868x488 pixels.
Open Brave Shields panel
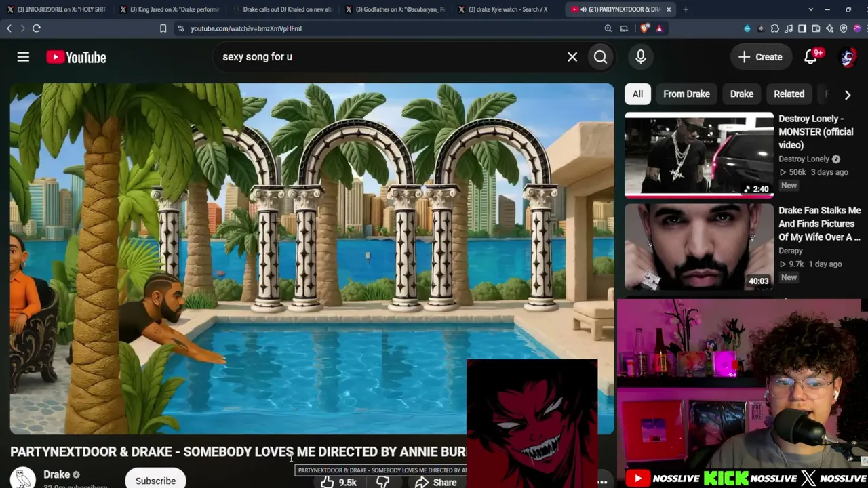[644, 28]
